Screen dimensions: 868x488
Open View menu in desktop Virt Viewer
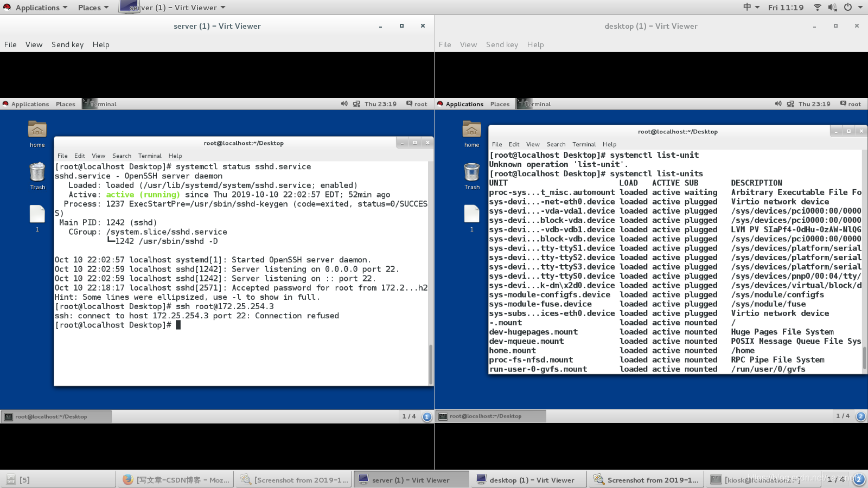[x=468, y=44]
